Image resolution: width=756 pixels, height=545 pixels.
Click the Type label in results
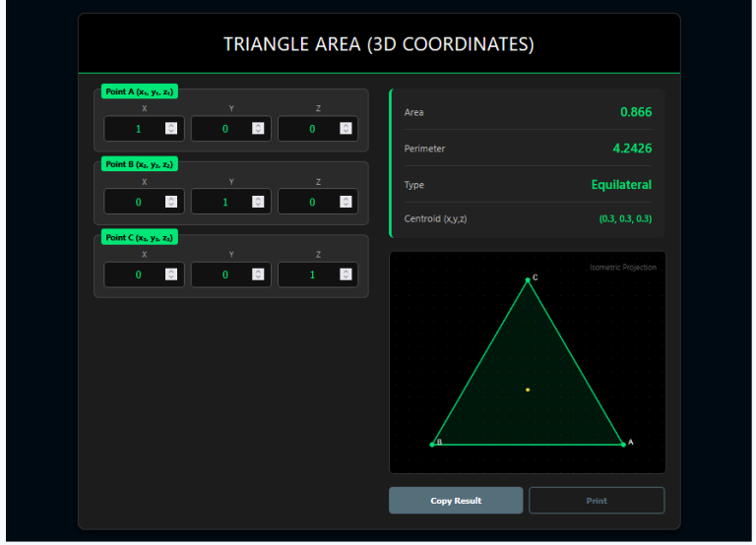point(414,185)
